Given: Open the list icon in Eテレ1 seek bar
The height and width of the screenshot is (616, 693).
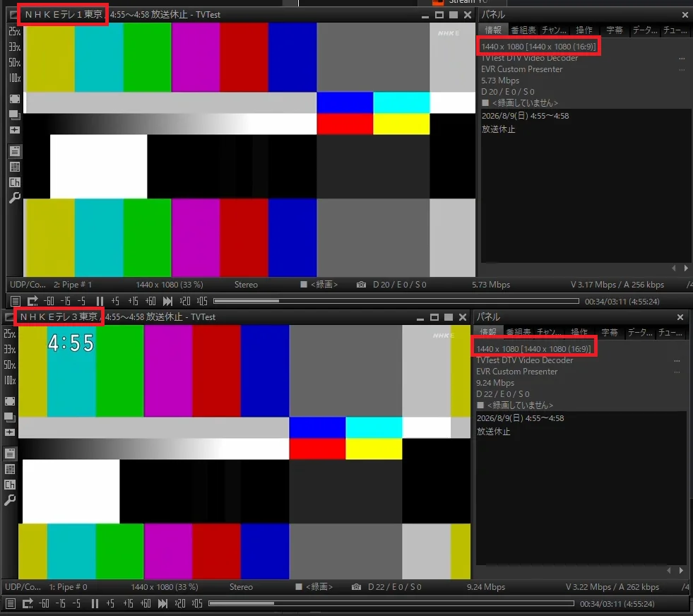Looking at the screenshot, I should (16, 302).
